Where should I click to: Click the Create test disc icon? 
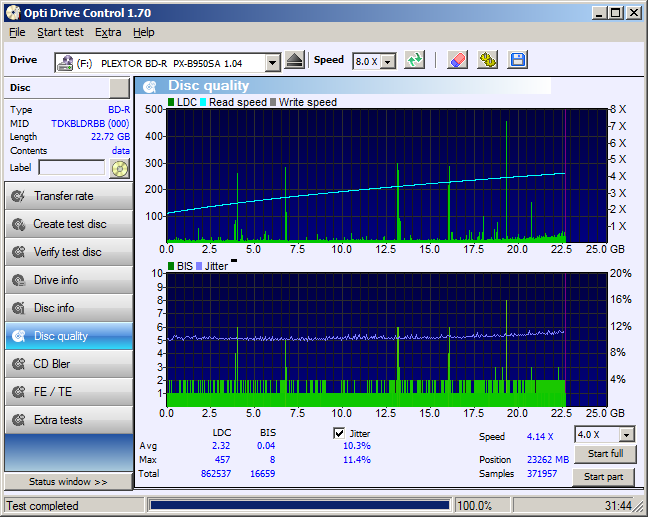pos(18,224)
